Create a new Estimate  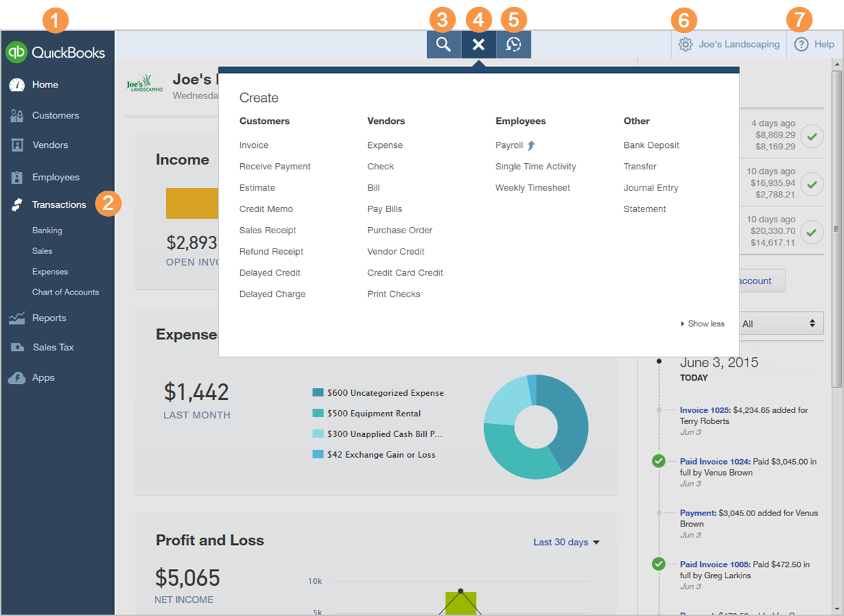pos(257,188)
